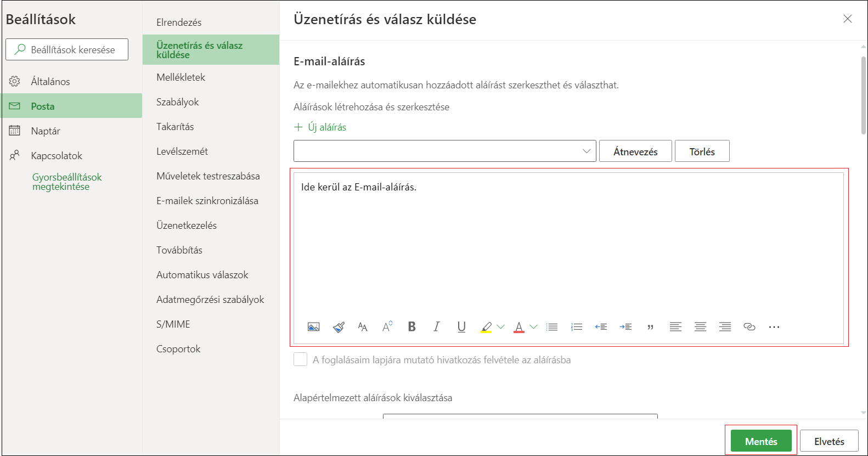Insert a hyperlink
This screenshot has width=868, height=456.
pos(749,327)
